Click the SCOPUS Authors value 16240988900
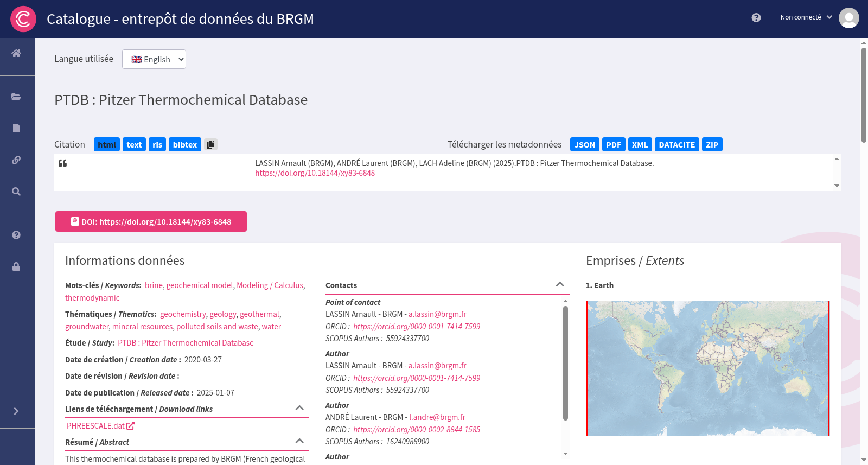 click(407, 442)
